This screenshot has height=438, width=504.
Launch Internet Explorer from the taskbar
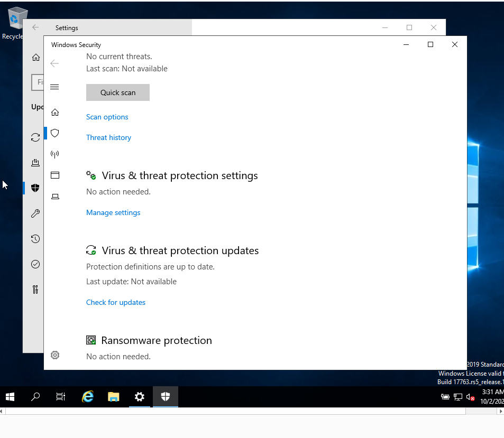point(87,397)
